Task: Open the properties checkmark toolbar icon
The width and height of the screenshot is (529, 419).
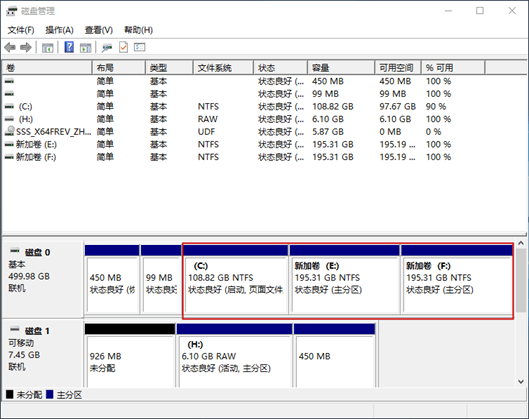Action: tap(123, 47)
